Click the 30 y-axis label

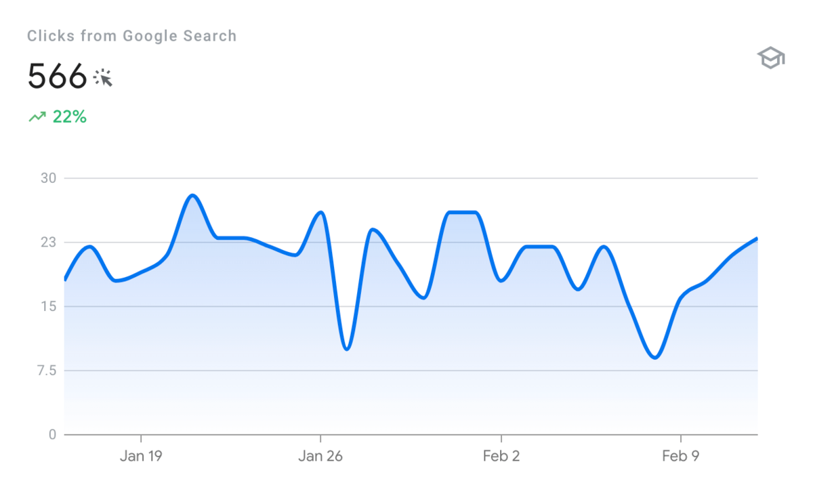pyautogui.click(x=49, y=178)
